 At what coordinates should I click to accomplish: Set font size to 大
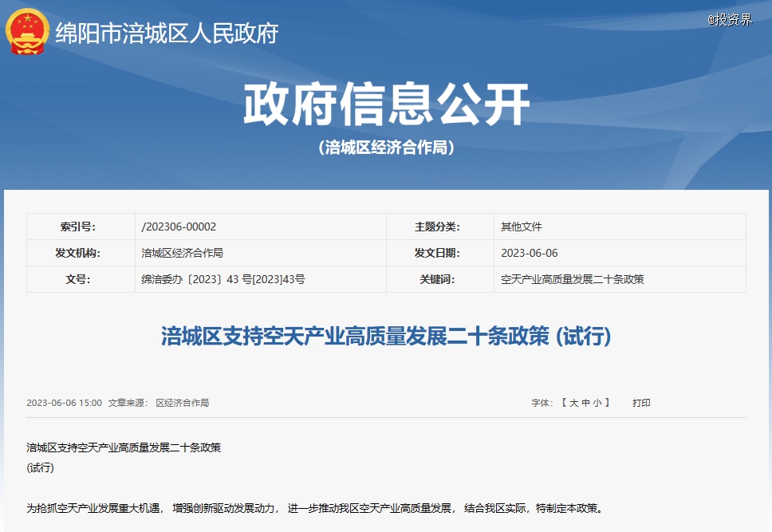click(x=573, y=403)
